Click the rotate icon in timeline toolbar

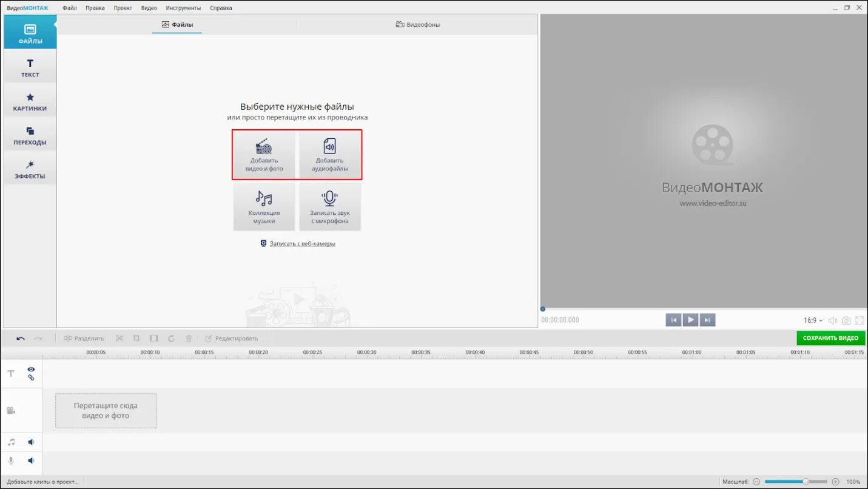(171, 338)
